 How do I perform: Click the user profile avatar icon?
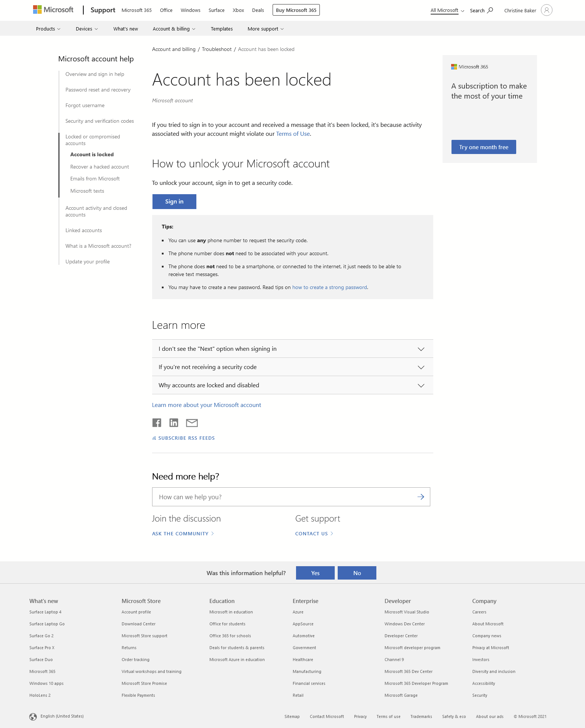click(546, 10)
